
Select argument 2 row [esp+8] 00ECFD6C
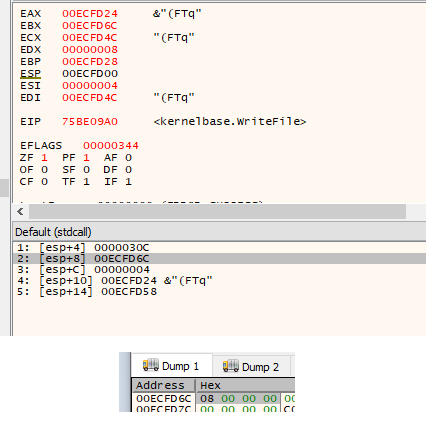219,259
